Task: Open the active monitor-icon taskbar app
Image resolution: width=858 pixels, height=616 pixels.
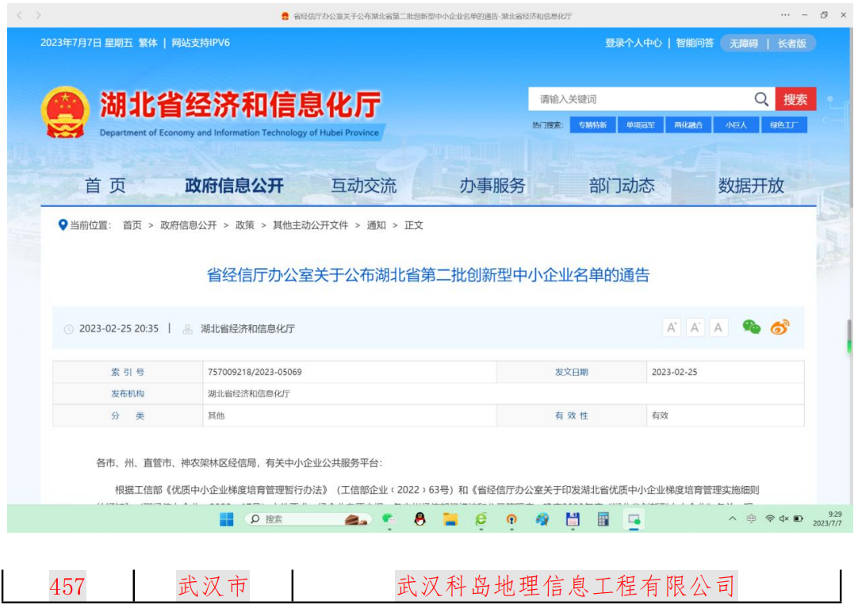Action: [634, 519]
